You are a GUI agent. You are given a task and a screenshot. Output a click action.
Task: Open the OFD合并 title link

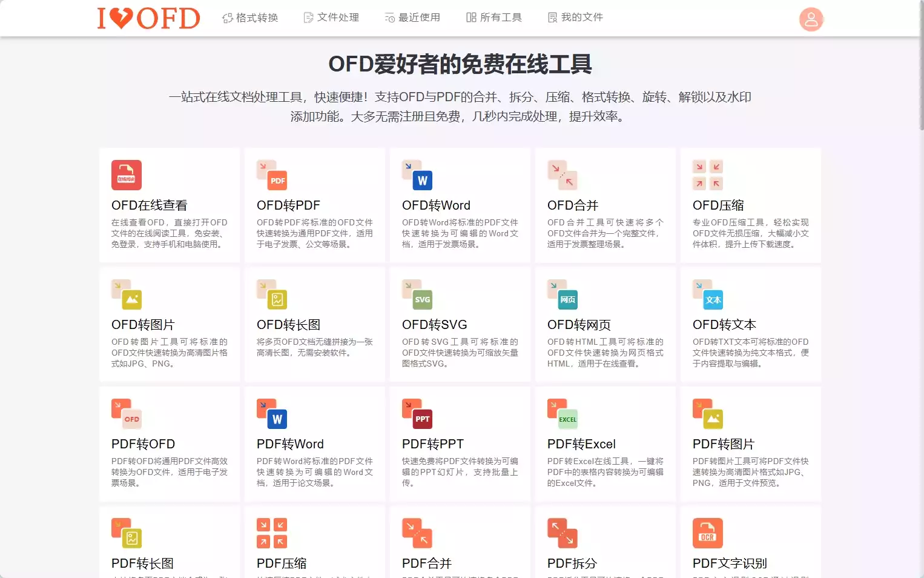573,205
